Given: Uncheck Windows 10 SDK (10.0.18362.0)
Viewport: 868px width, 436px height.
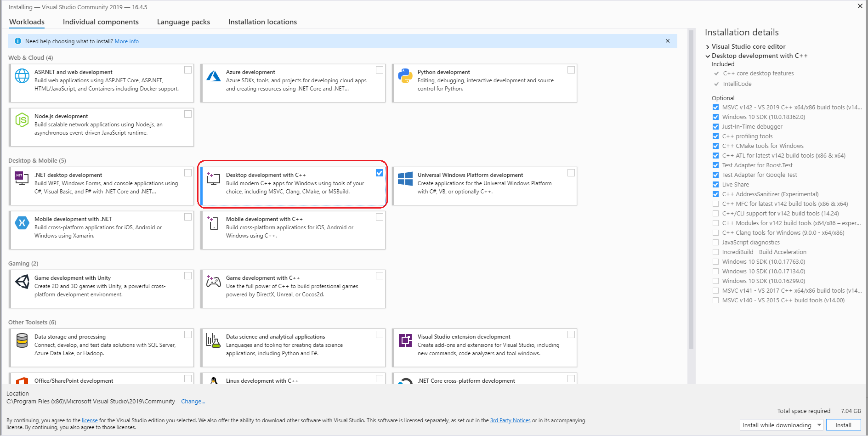Looking at the screenshot, I should [x=715, y=117].
